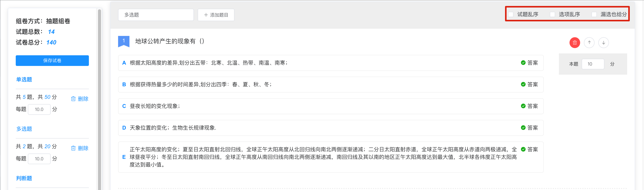
Task: Click trash icon in 多选题 section
Action: pyautogui.click(x=73, y=148)
